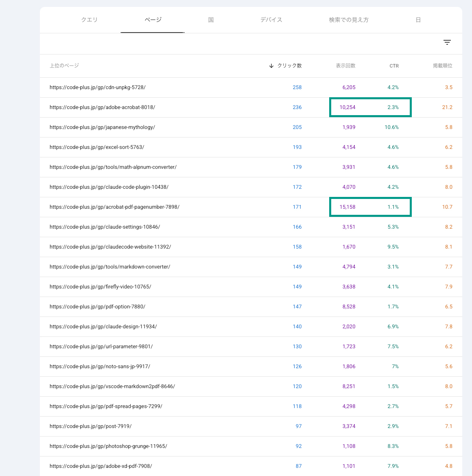Viewport: 472px width, 476px height.
Task: Open the adobe-xd-pdf-7908 page URL
Action: point(101,466)
